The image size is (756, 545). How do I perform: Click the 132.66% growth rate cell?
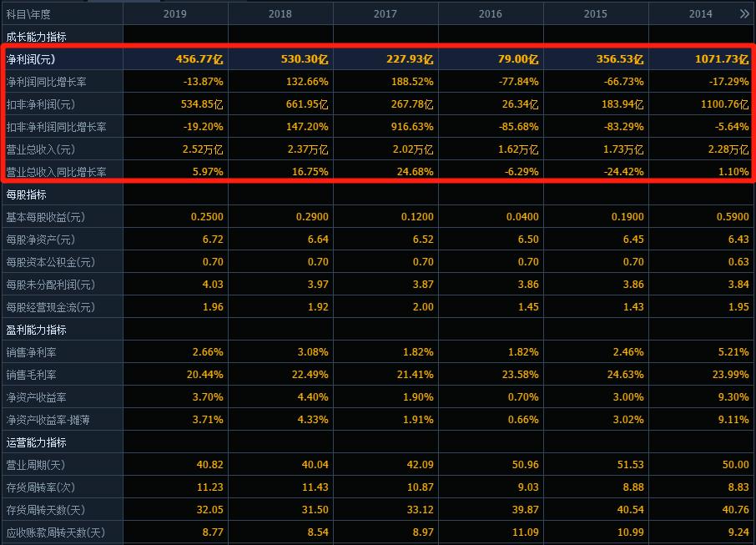pos(307,82)
